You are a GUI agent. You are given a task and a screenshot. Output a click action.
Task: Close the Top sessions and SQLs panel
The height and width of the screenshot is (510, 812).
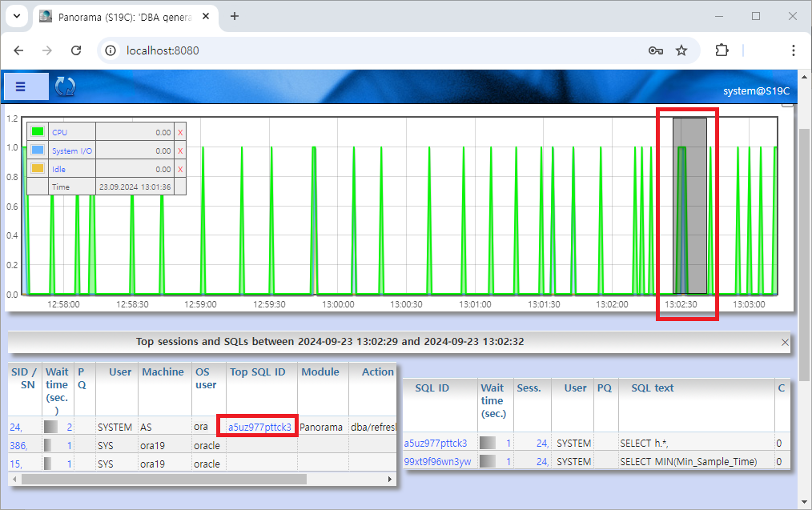pyautogui.click(x=785, y=342)
